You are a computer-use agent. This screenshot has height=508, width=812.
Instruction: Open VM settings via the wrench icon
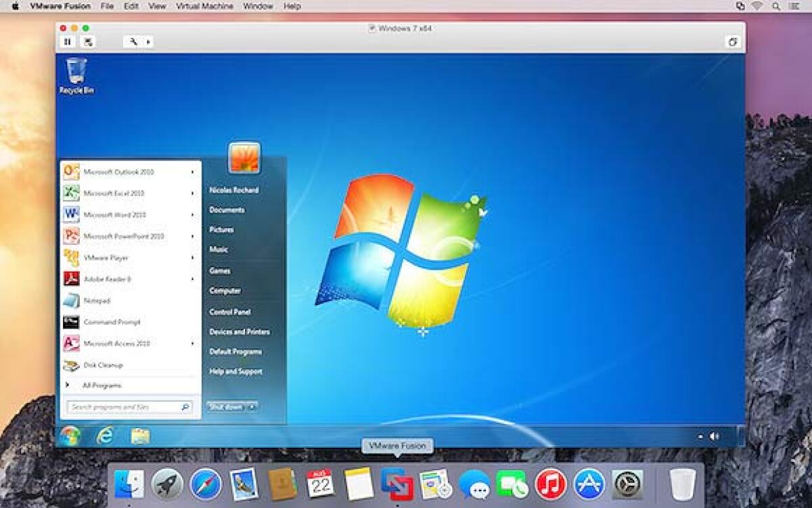click(134, 41)
